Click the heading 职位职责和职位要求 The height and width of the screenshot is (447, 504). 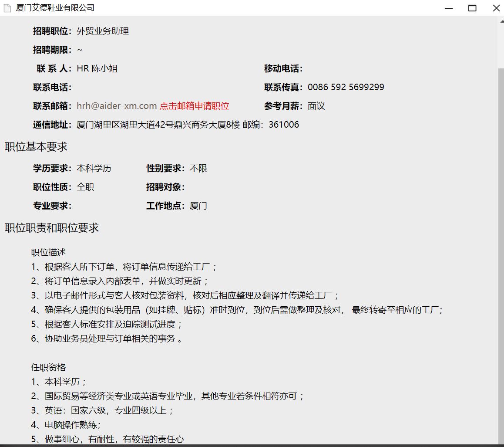pos(52,228)
